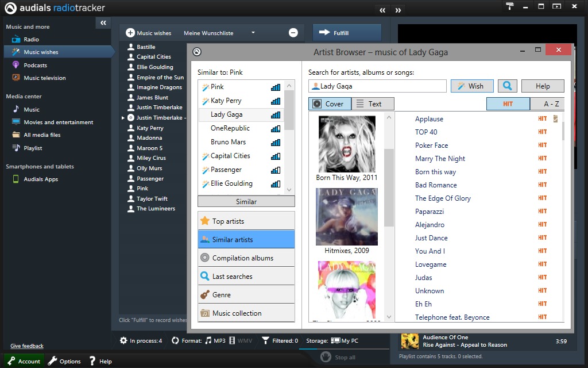Open Audials Apps for smartphones
The height and width of the screenshot is (368, 588).
[41, 179]
